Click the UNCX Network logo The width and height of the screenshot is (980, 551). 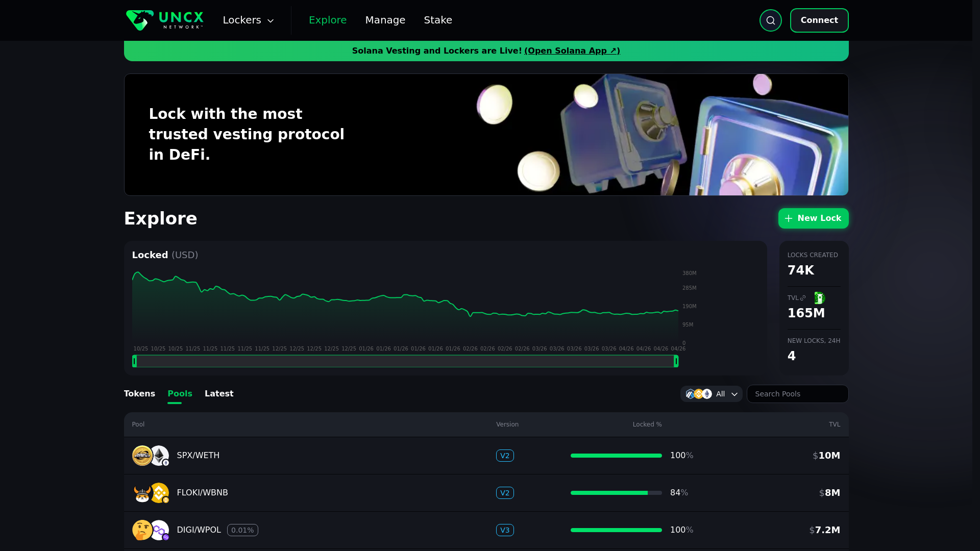164,20
